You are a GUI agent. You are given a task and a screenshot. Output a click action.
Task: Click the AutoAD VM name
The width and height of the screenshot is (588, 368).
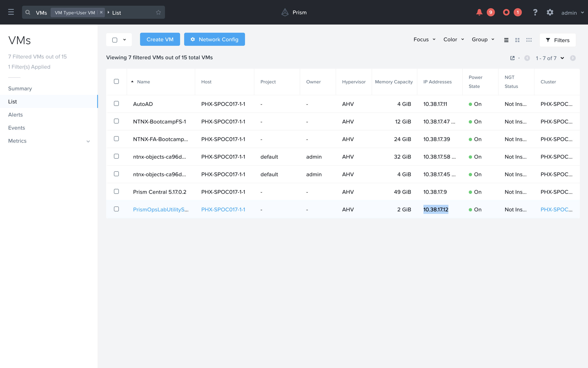[143, 104]
